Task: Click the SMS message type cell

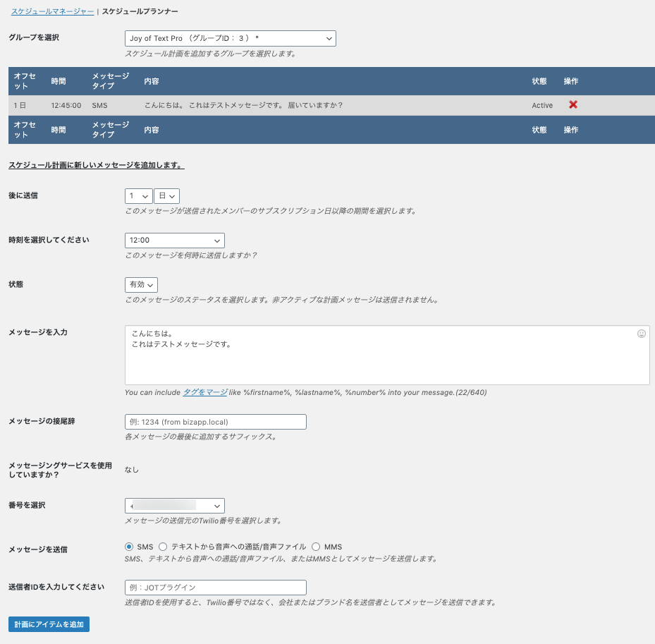Action: [99, 105]
